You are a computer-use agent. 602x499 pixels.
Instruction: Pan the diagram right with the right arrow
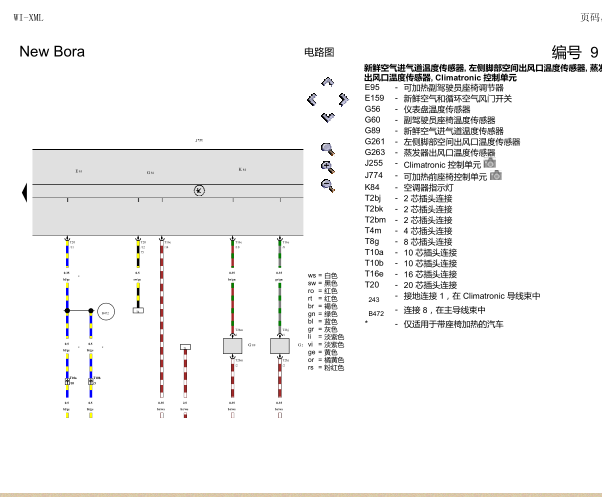343,99
